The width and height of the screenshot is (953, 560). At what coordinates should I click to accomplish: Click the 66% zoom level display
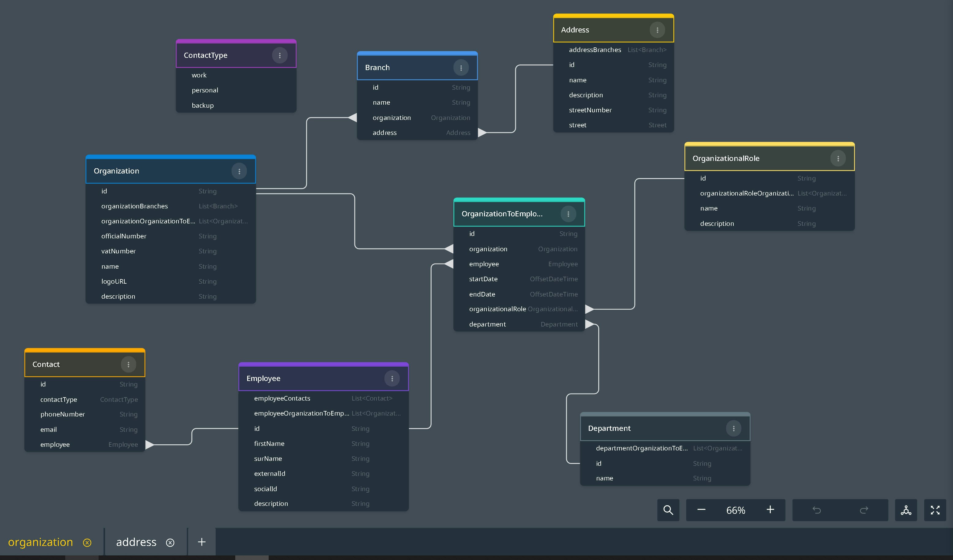[735, 510]
